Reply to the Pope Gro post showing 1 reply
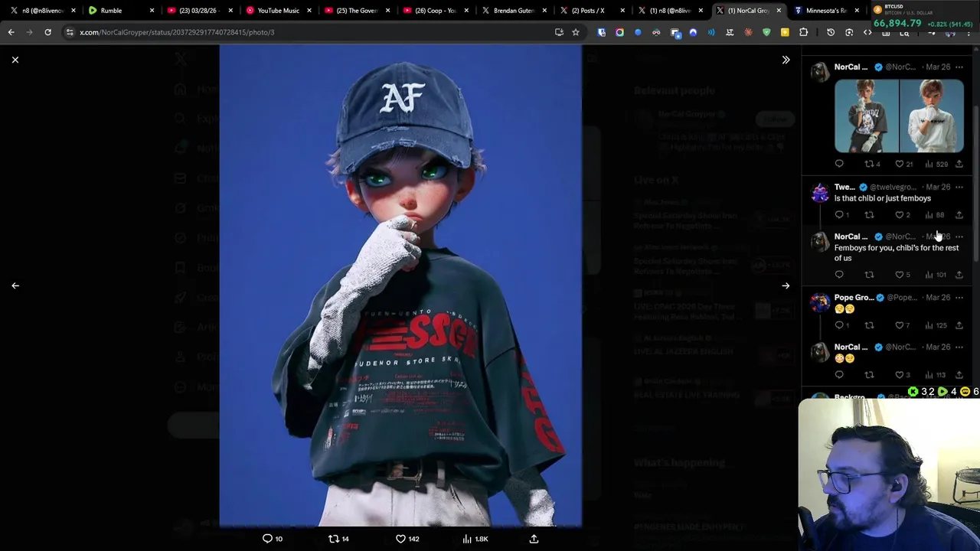980x551 pixels. [x=841, y=325]
